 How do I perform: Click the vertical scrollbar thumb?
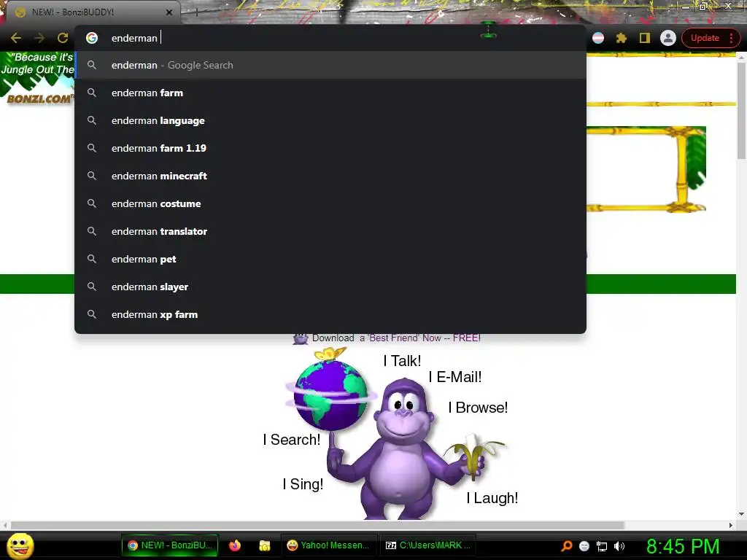click(x=741, y=111)
